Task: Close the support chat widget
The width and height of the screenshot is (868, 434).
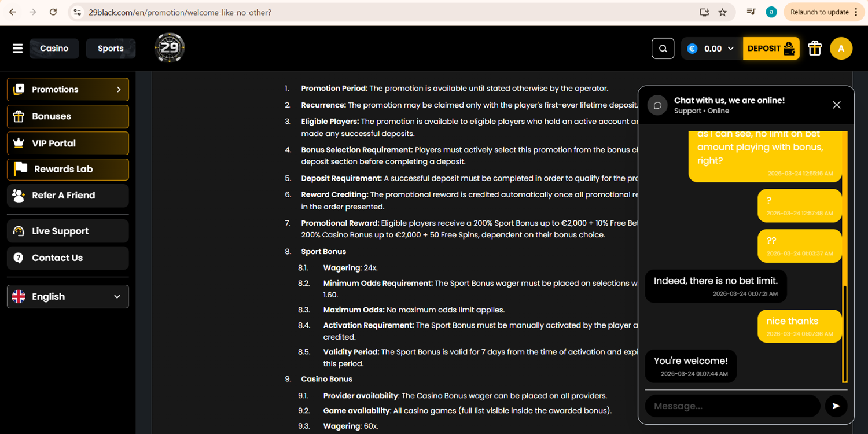Action: (836, 105)
